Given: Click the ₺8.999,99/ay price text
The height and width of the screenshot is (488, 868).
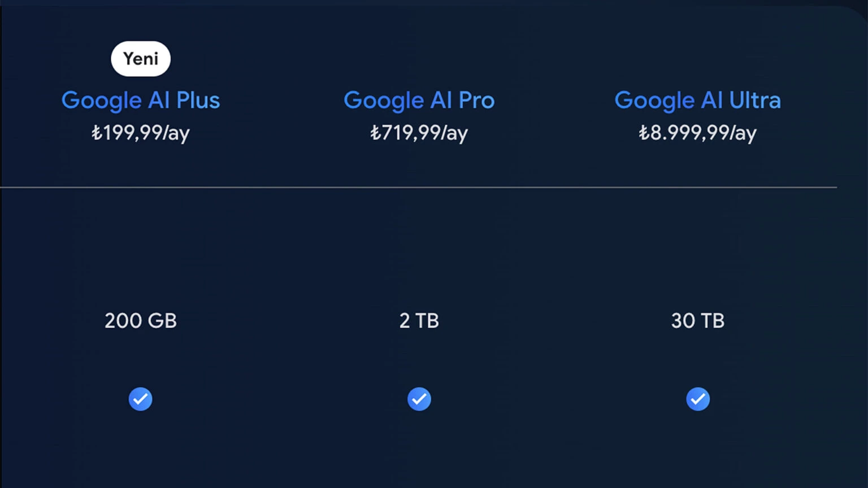Looking at the screenshot, I should pos(698,133).
